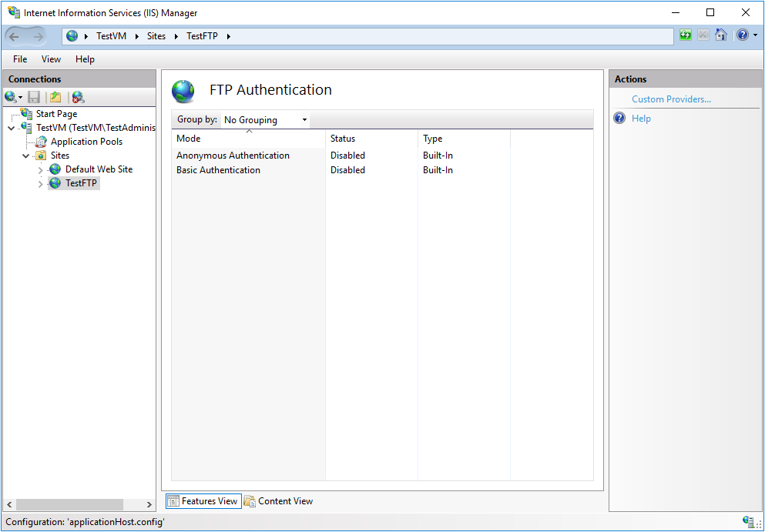The height and width of the screenshot is (532, 765).
Task: Switch to the Features View tab
Action: coord(204,500)
